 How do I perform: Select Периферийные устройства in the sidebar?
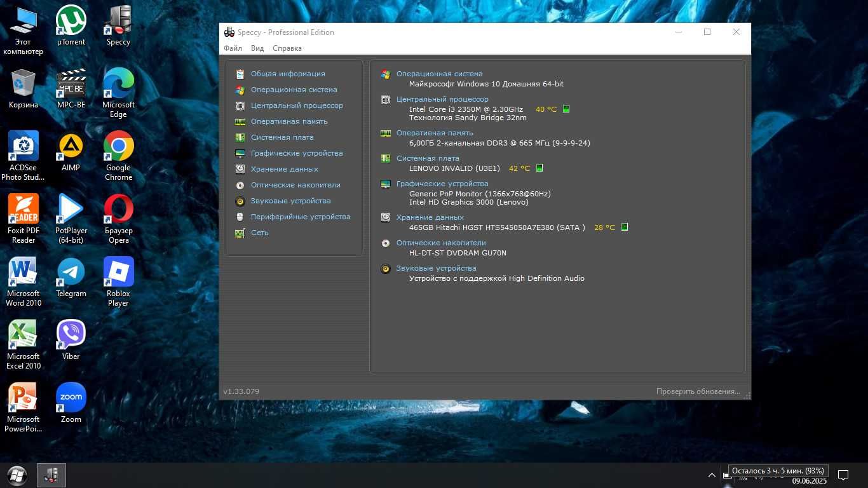pos(301,217)
